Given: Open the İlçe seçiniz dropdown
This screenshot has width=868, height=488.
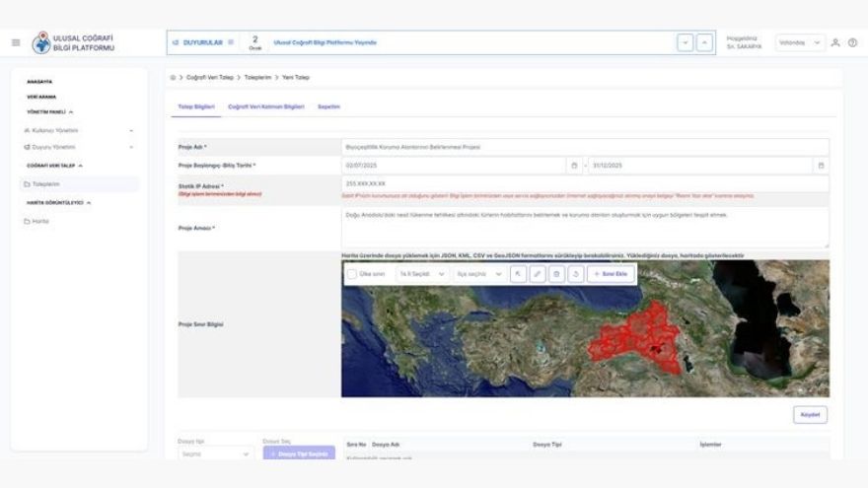Looking at the screenshot, I should [478, 274].
